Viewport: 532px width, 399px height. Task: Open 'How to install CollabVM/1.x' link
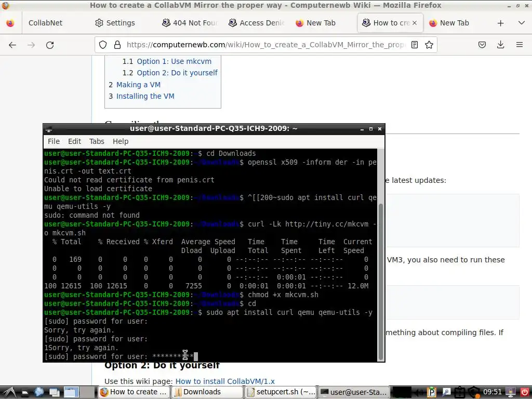click(225, 381)
